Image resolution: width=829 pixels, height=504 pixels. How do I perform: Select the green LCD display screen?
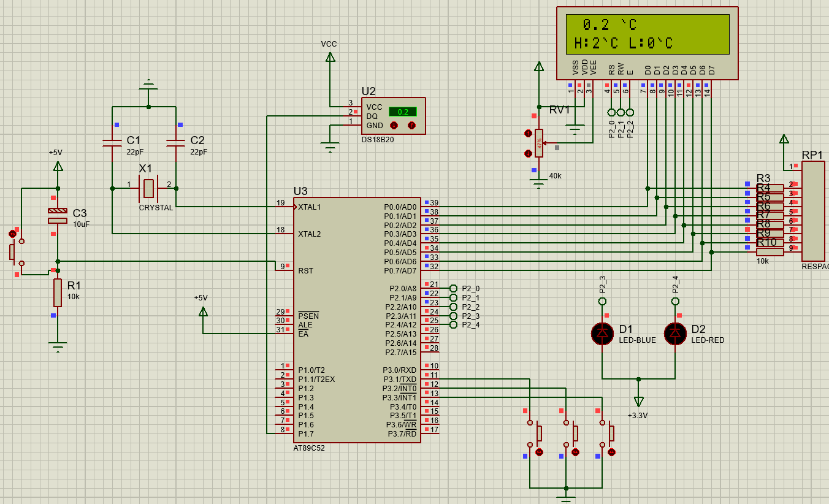tap(647, 34)
